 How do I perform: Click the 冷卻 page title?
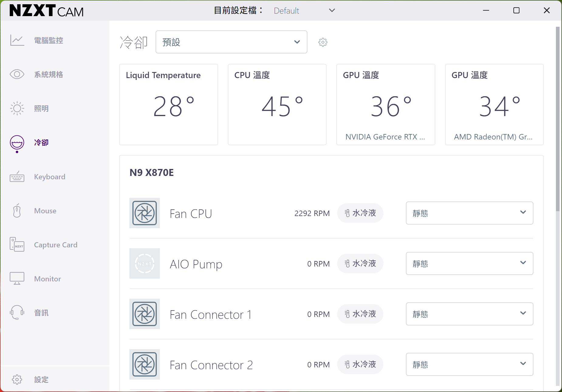click(134, 42)
